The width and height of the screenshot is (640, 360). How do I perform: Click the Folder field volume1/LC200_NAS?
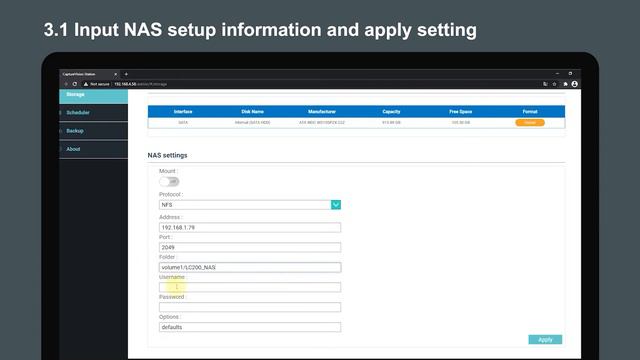pyautogui.click(x=250, y=267)
